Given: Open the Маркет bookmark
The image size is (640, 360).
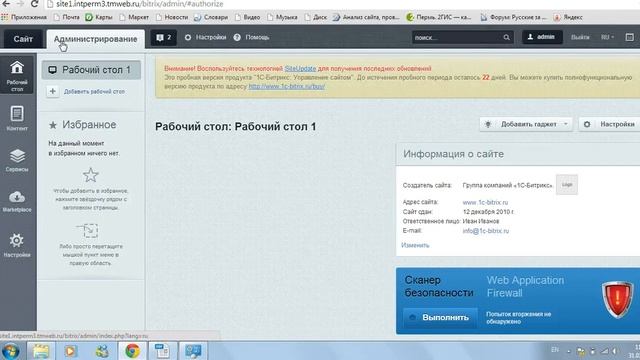Looking at the screenshot, I should 134,17.
